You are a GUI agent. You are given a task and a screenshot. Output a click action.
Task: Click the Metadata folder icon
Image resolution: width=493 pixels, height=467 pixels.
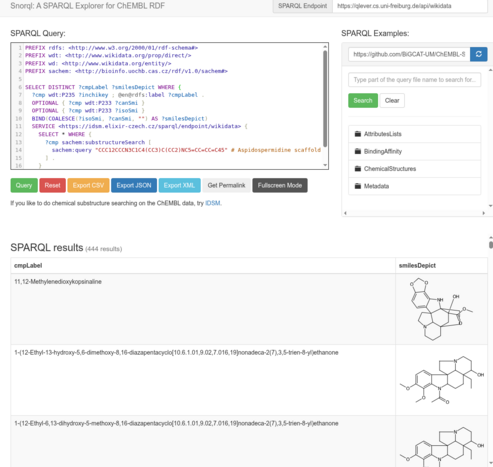pyautogui.click(x=358, y=186)
